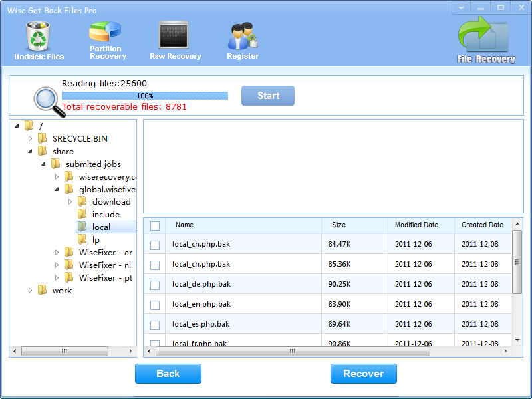Click the Register users icon
The image size is (532, 399).
pyautogui.click(x=243, y=36)
